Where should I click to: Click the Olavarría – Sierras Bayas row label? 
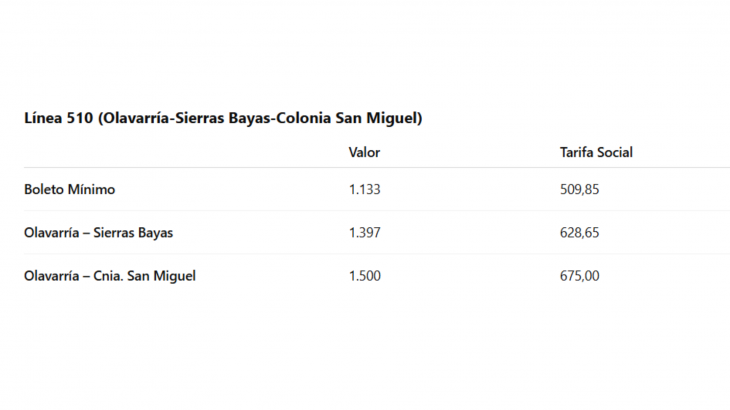pyautogui.click(x=98, y=233)
